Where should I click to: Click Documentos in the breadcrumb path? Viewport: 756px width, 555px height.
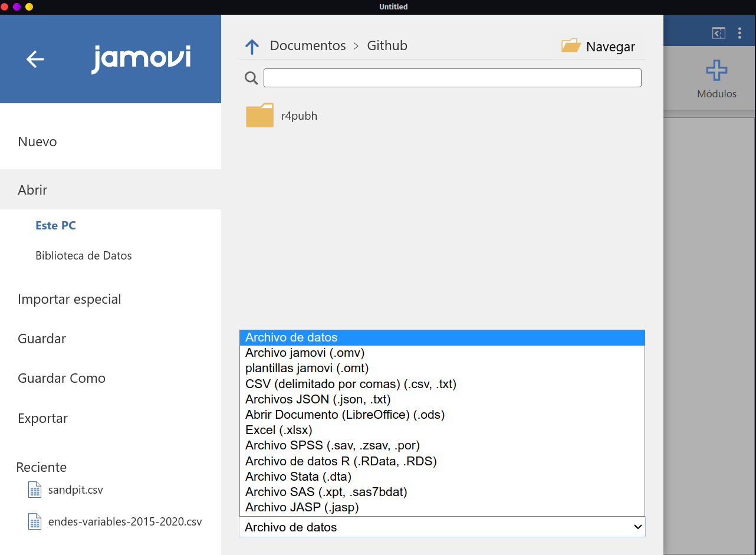[308, 45]
